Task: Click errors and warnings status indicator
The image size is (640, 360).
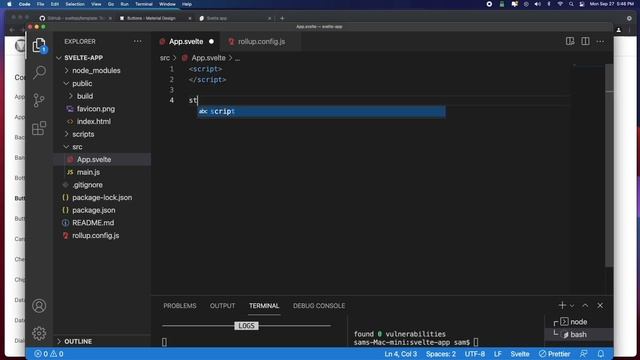Action: [x=49, y=354]
